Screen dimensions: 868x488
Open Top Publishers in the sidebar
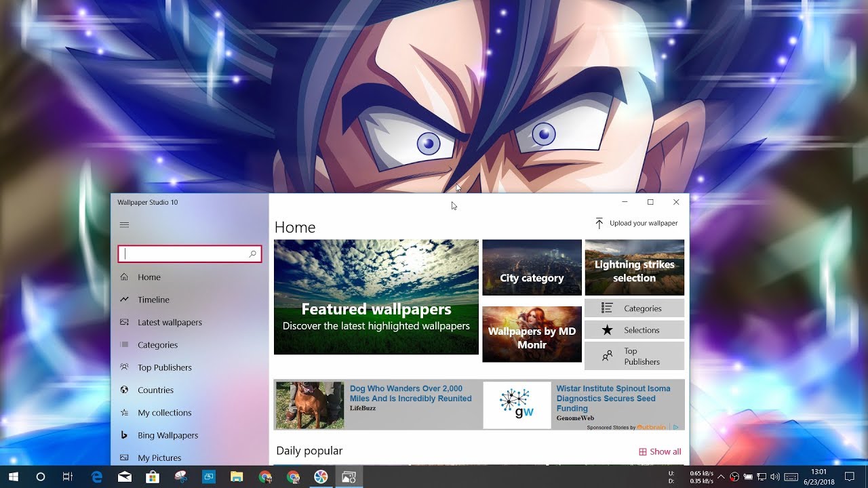164,367
